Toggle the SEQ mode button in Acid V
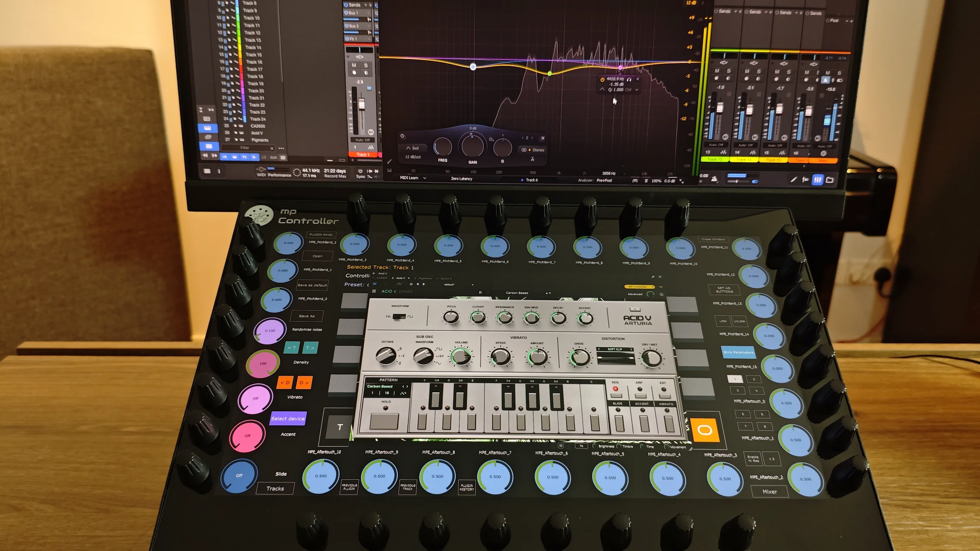 616,395
